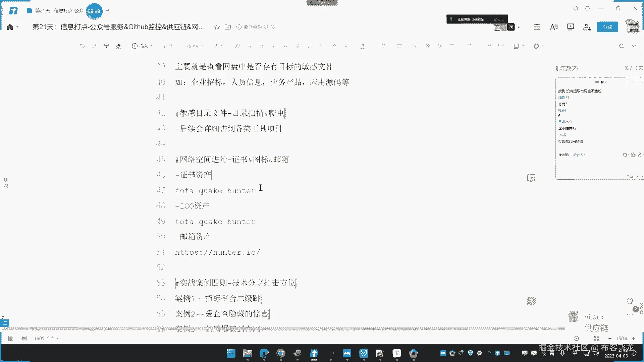Open the 1809 个字 word count dropdown
Screen dimensions: 644x362
pyautogui.click(x=46, y=339)
